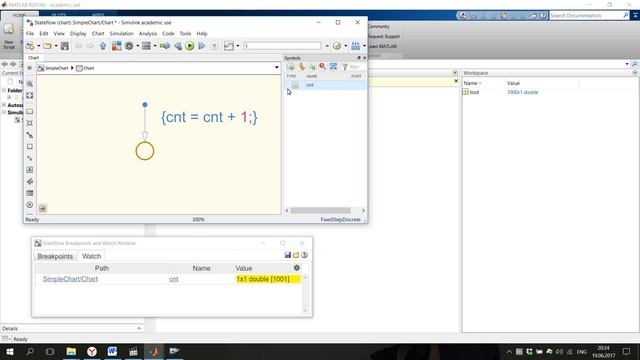The image size is (640, 360).
Task: Click the FixedStepDiscrete solver link
Action: pyautogui.click(x=340, y=220)
